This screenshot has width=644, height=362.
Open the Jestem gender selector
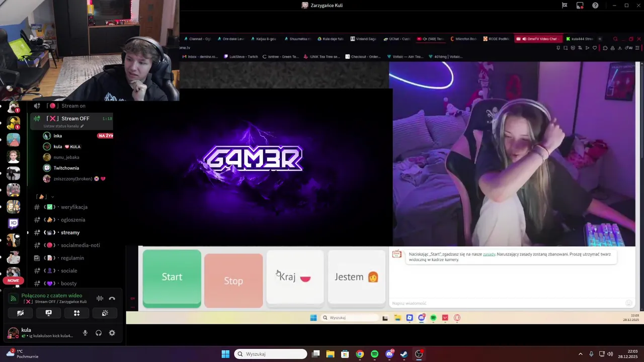click(x=356, y=277)
